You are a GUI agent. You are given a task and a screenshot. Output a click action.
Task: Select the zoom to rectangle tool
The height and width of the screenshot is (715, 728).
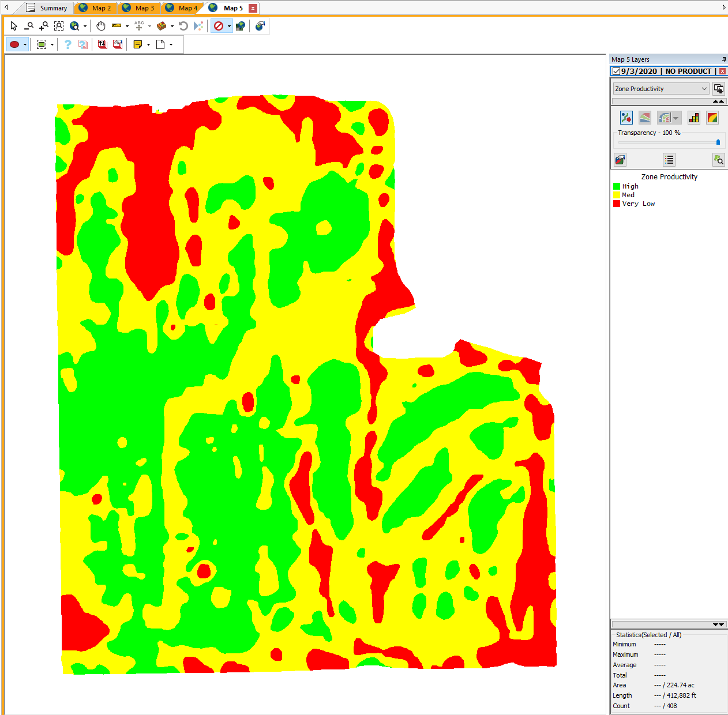[x=59, y=26]
